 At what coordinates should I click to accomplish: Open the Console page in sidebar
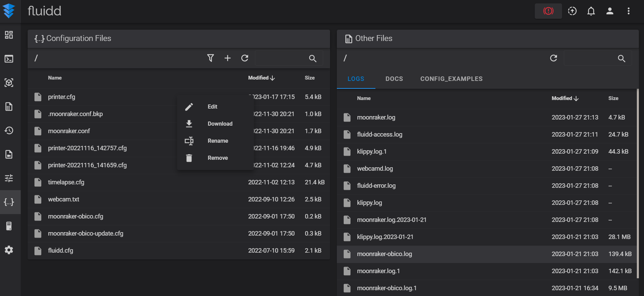(9, 59)
